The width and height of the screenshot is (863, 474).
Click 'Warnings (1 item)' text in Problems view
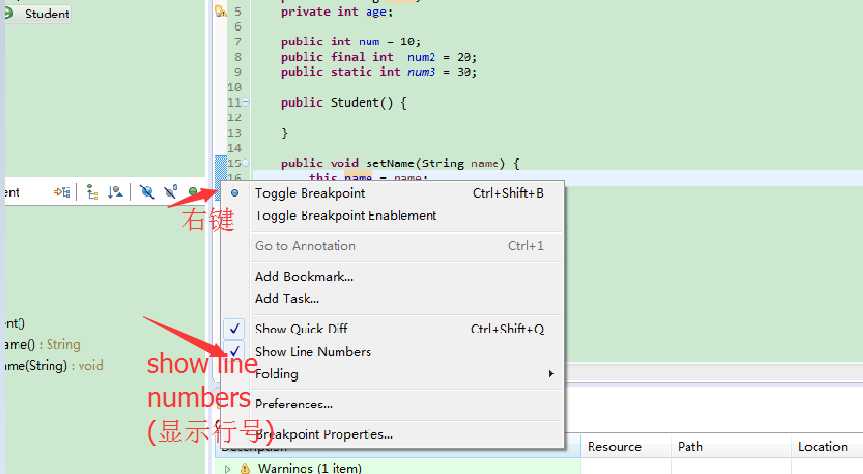(310, 468)
